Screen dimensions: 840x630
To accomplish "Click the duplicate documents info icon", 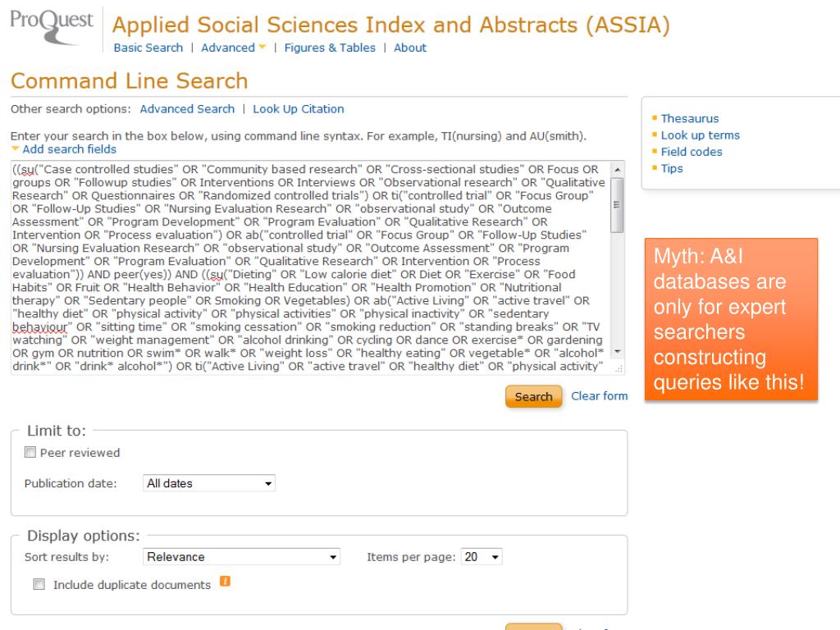I will [x=223, y=584].
